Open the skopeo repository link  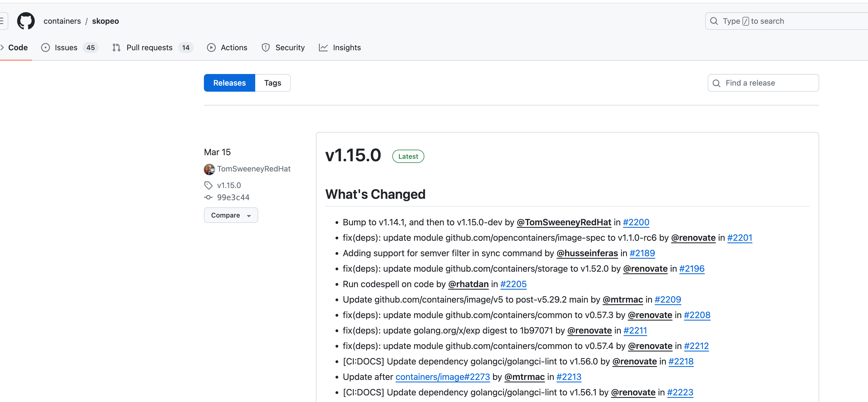105,21
